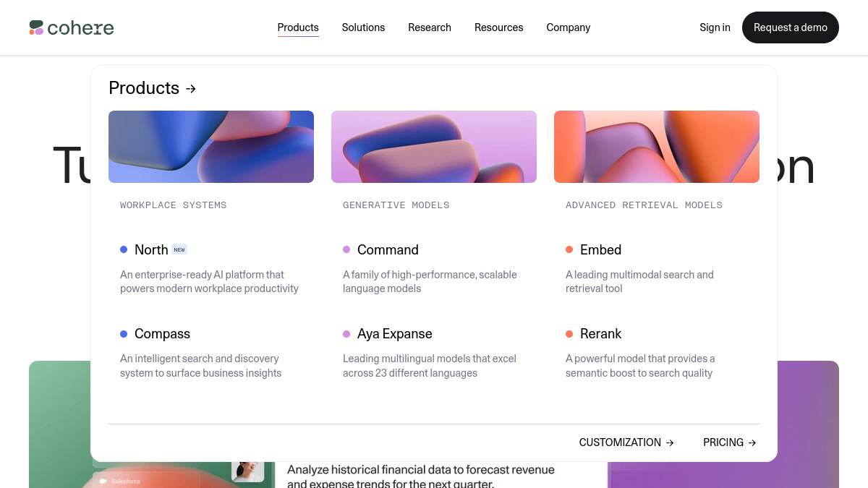Click the arrow beside Products heading
The width and height of the screenshot is (868, 488).
[x=191, y=89]
